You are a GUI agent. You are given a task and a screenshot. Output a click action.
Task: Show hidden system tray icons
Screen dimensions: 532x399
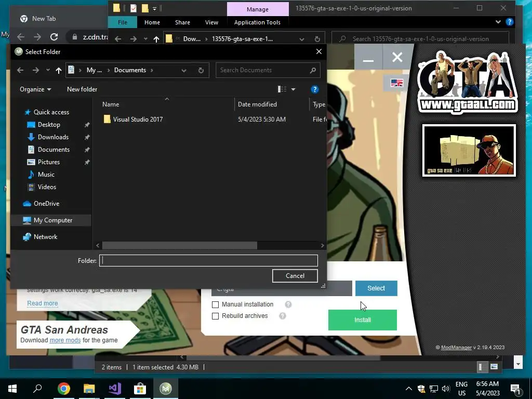click(x=408, y=389)
